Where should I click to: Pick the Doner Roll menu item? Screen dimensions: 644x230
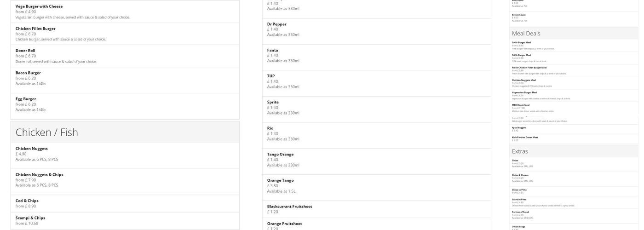[25, 51]
